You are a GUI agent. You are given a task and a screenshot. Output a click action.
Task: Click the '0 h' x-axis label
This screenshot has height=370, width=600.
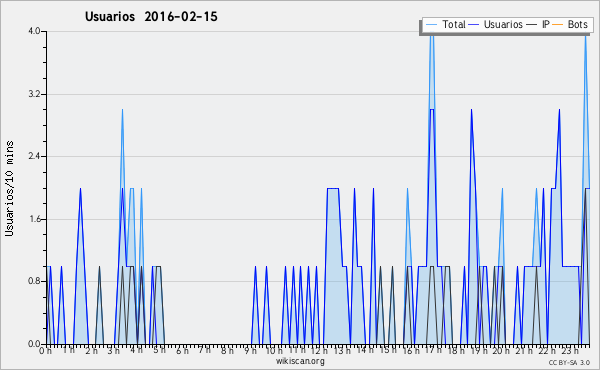(46, 350)
